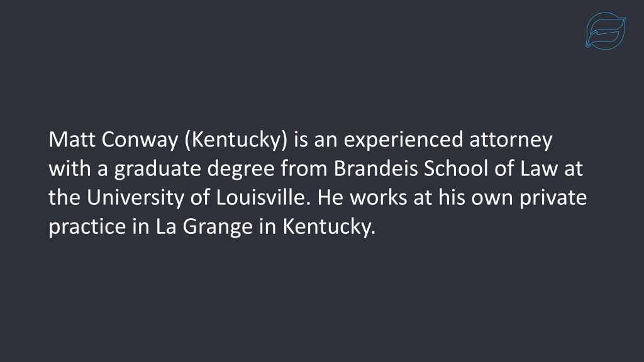The height and width of the screenshot is (362, 644).
Task: Click "in" directly before La Grange
Action: coord(140,226)
